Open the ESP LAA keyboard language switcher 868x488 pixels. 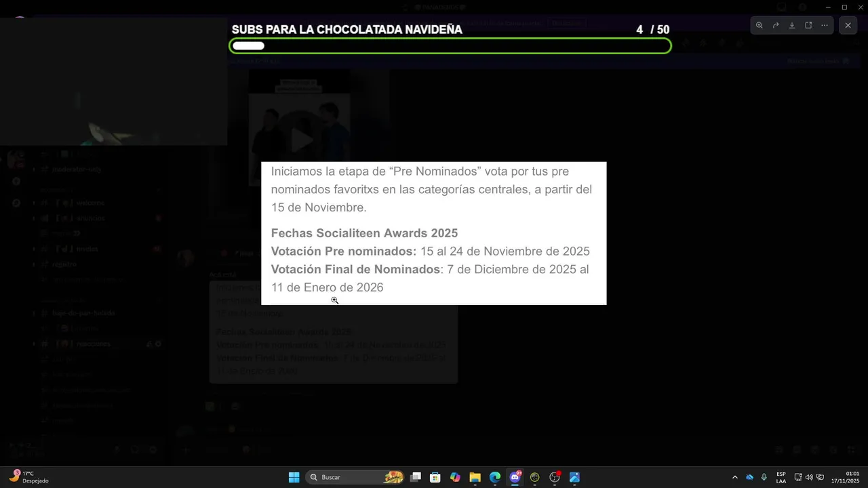click(781, 477)
